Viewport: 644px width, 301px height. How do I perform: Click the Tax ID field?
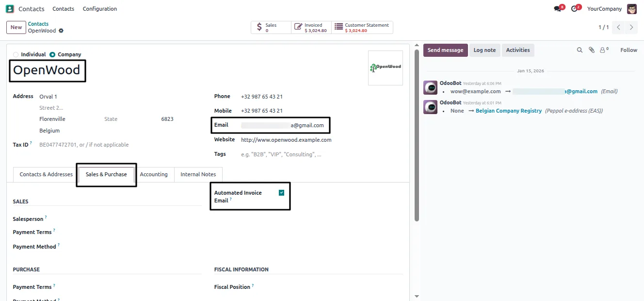tap(120, 145)
